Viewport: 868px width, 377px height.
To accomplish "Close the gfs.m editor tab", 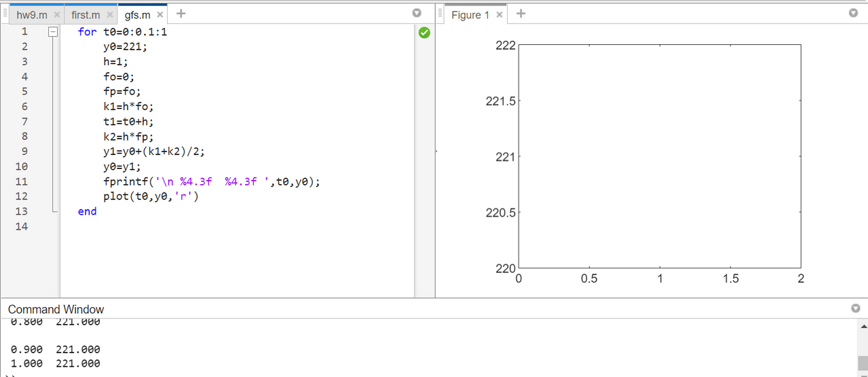I will [x=160, y=15].
